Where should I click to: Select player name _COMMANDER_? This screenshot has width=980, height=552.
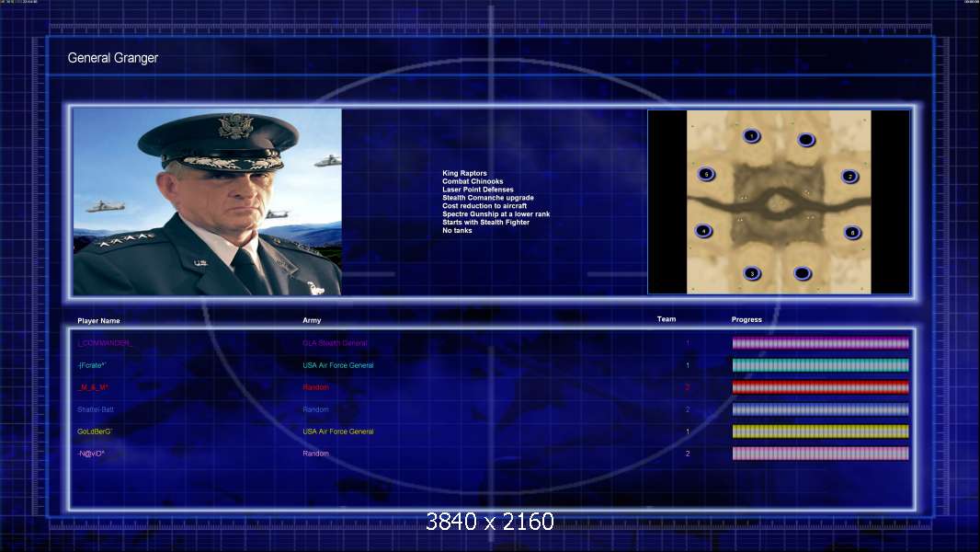(x=105, y=343)
